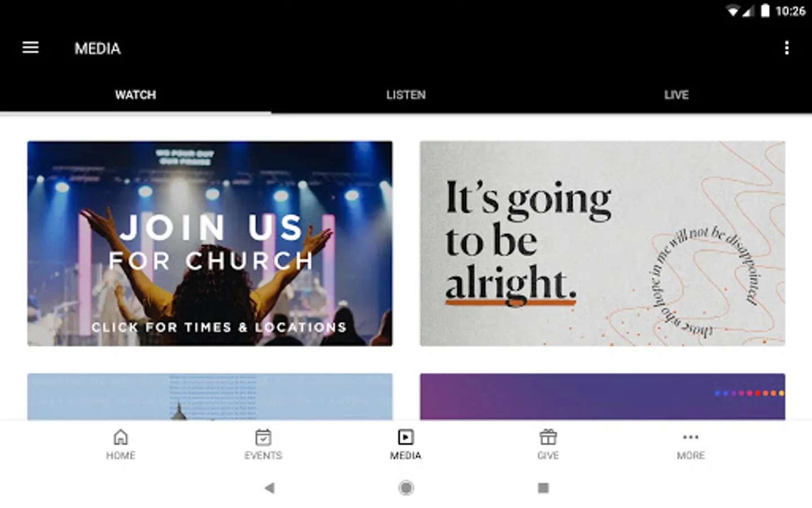Tap the Android back triangle button

(270, 488)
